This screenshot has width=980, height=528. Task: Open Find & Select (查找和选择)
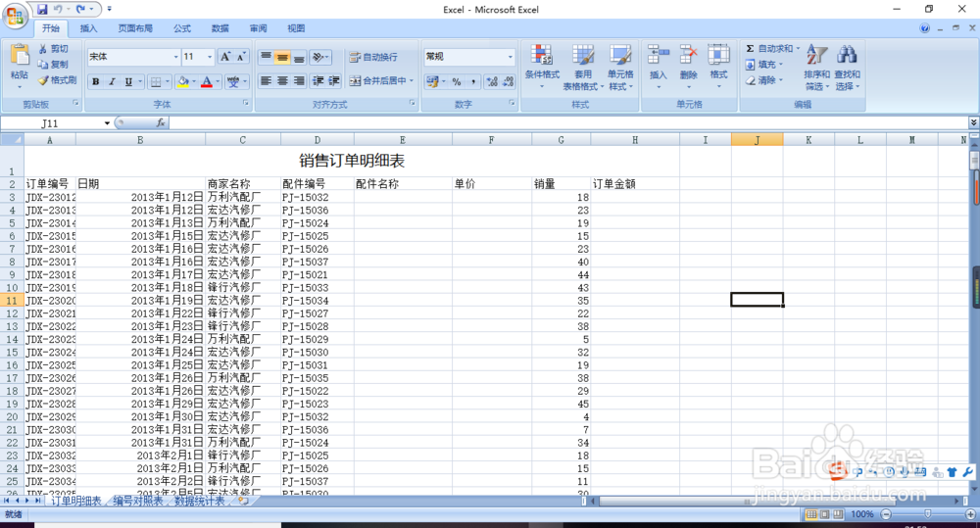click(x=847, y=67)
